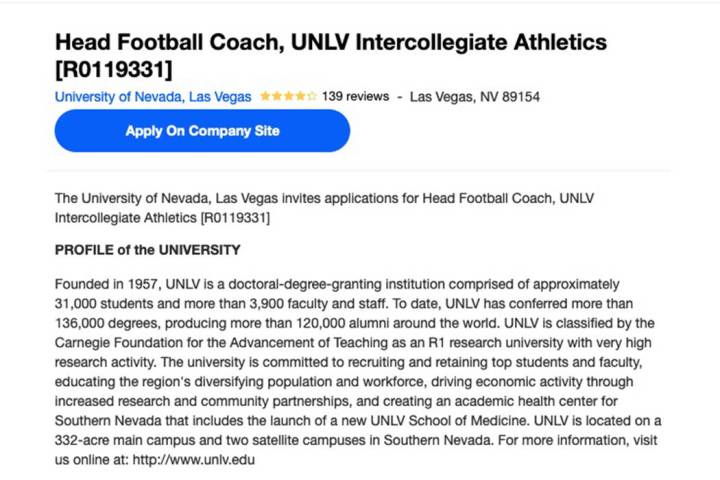This screenshot has width=720, height=480.
Task: Click the [R0119331] job ID in the heading
Action: tap(113, 69)
